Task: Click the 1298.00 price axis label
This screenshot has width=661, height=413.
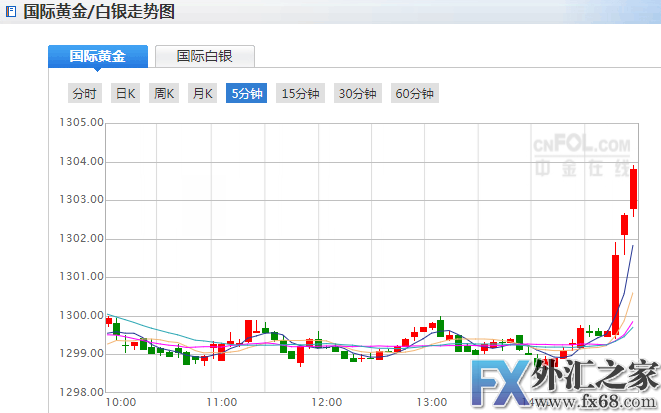Action: pos(81,392)
